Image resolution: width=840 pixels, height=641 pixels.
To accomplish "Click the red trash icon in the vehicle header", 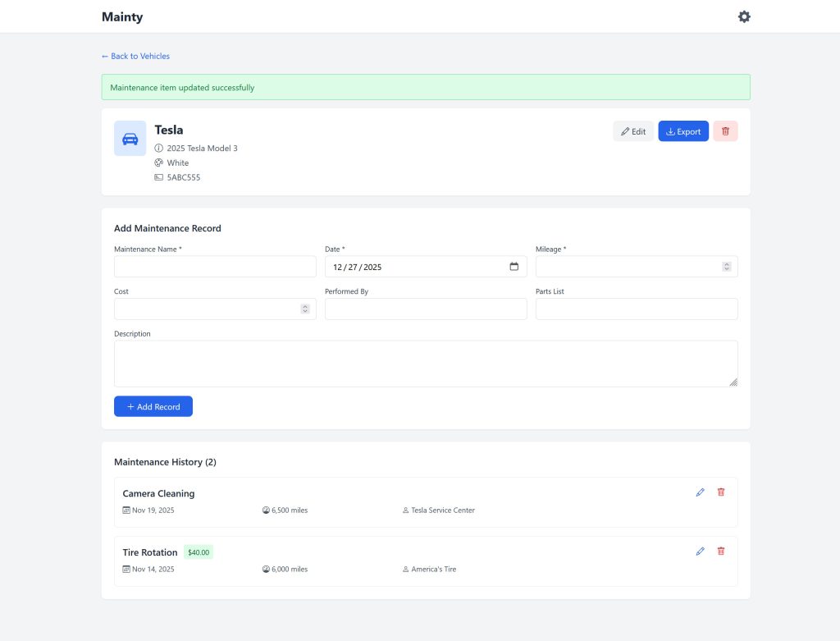I will click(x=725, y=130).
